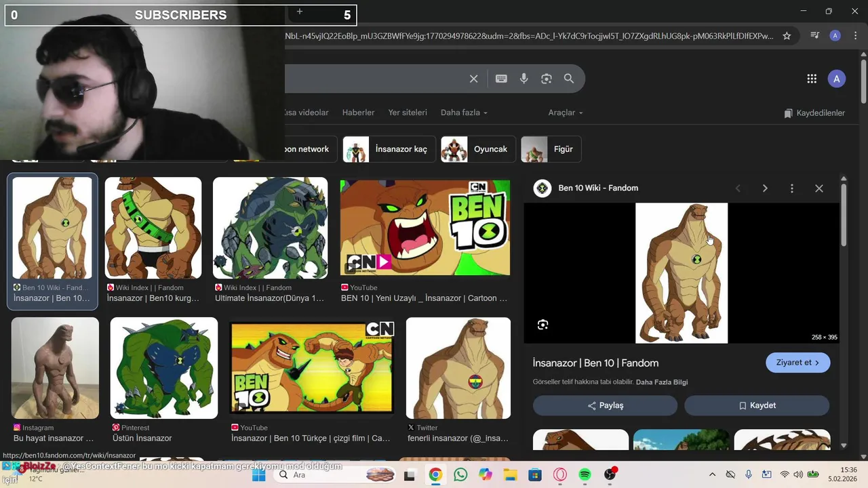The width and height of the screenshot is (868, 488).
Task: Open Pinterest Üstün İnsanazor result image
Action: point(164,368)
